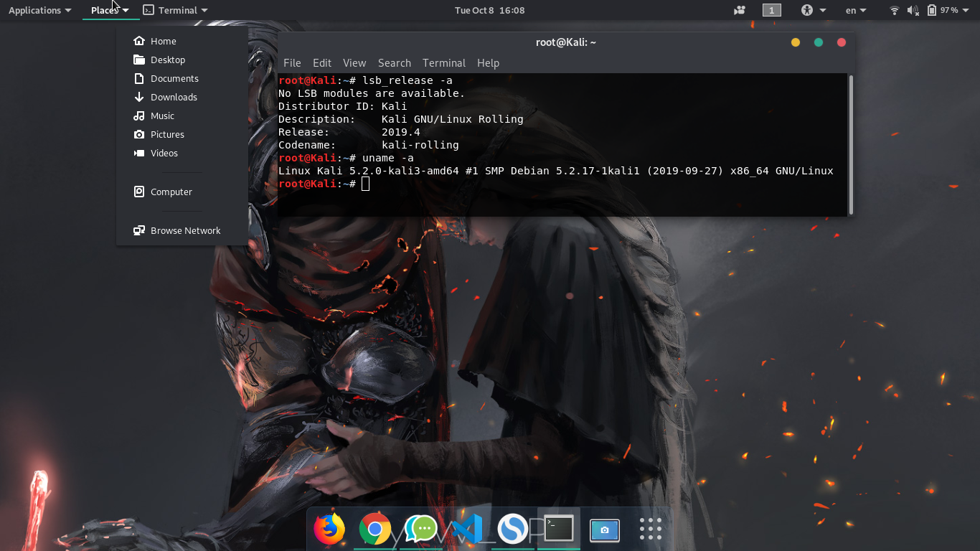The image size is (980, 551).
Task: Click the Terminal icon in the dock
Action: [559, 529]
